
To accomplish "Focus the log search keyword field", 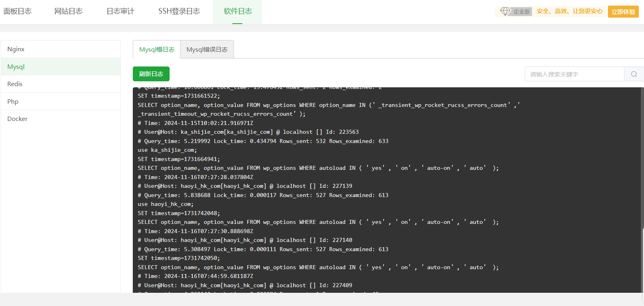I will tap(574, 74).
